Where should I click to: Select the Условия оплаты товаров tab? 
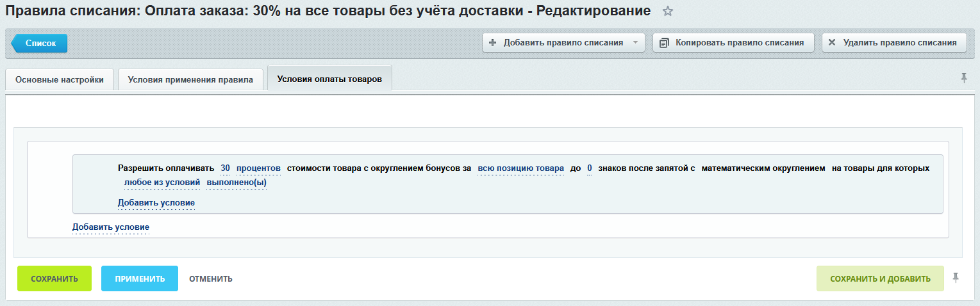329,79
